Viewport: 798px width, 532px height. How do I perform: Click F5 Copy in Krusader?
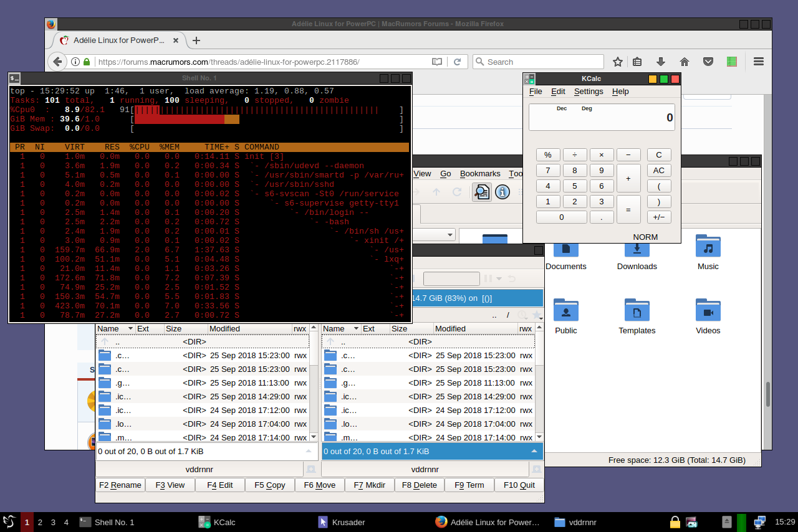(269, 485)
